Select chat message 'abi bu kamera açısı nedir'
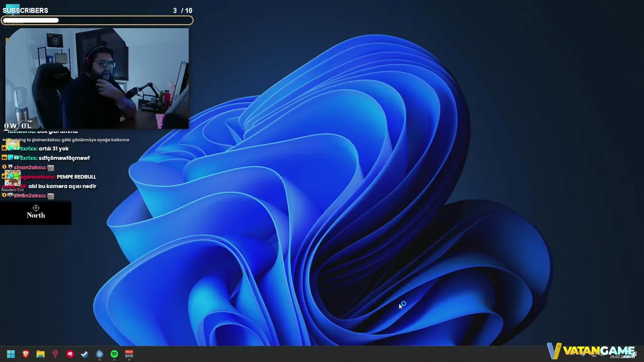 (x=62, y=186)
